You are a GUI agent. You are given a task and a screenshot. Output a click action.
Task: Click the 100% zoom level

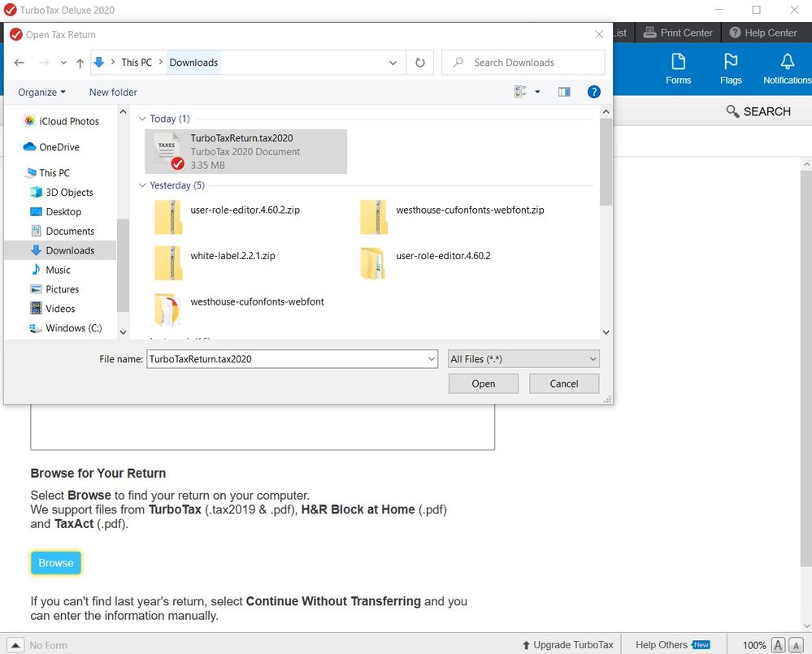click(x=754, y=645)
